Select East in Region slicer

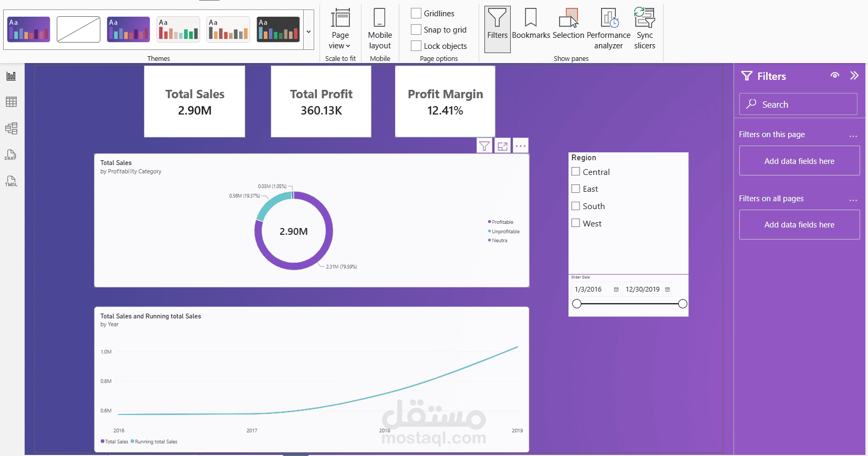coord(576,189)
